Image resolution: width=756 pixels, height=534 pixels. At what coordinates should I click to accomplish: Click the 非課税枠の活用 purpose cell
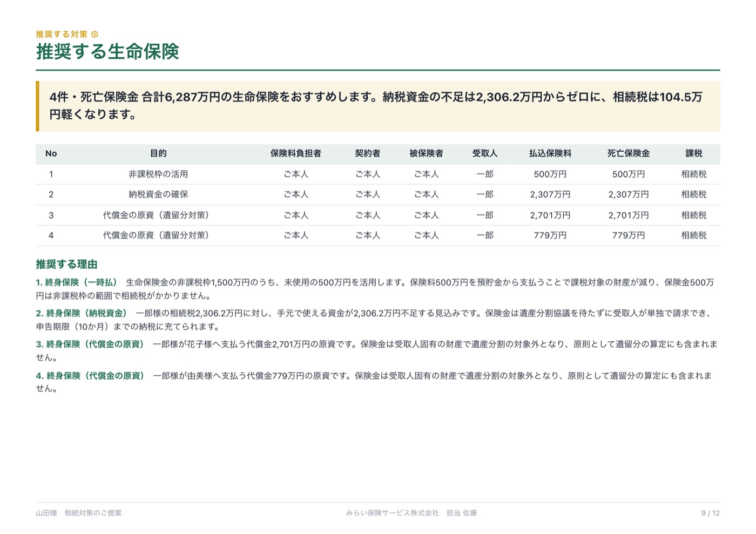click(x=158, y=174)
